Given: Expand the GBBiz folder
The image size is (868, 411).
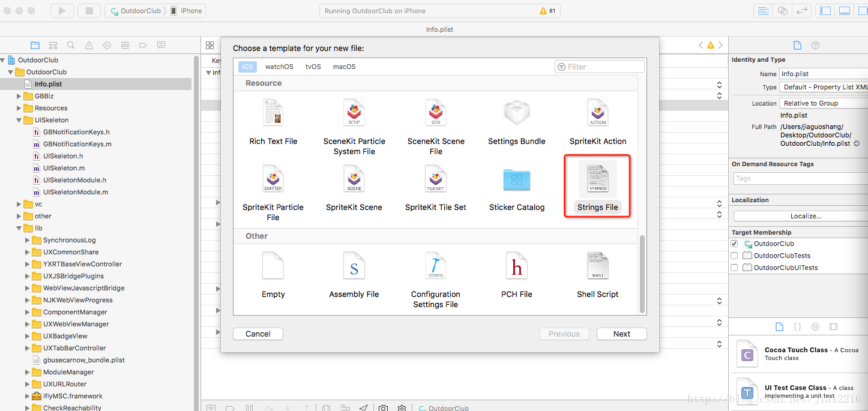Looking at the screenshot, I should (x=19, y=96).
